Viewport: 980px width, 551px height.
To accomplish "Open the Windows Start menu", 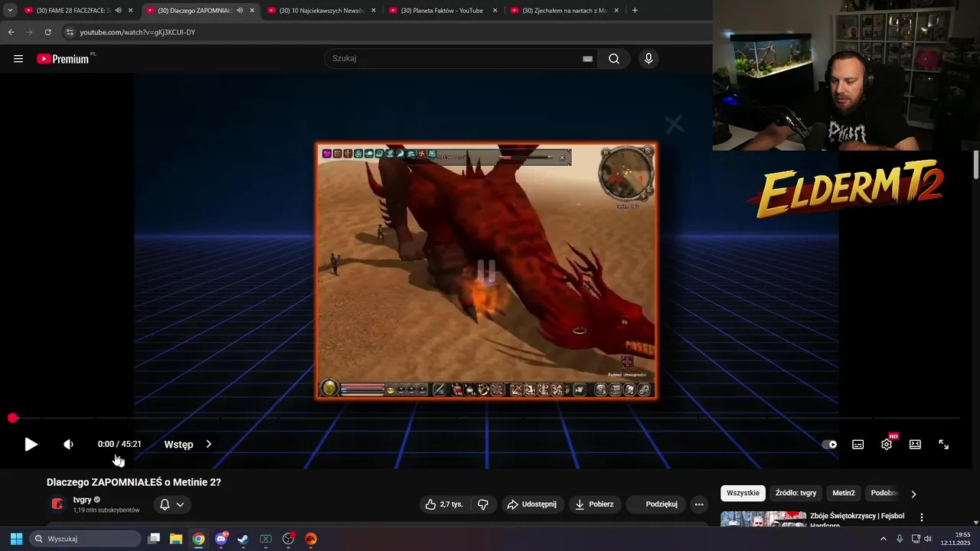I will point(16,539).
